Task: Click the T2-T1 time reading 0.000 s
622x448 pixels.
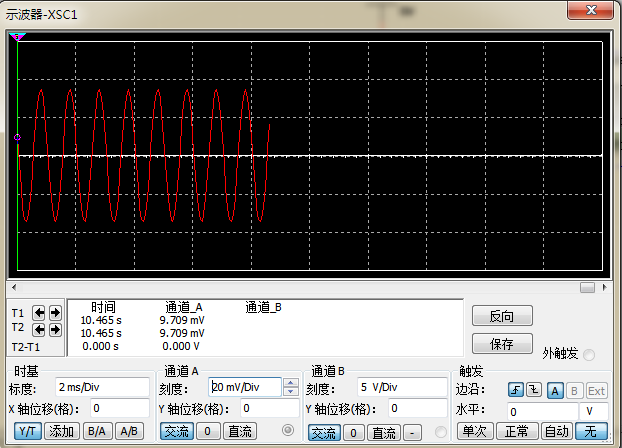Action: tap(100, 346)
